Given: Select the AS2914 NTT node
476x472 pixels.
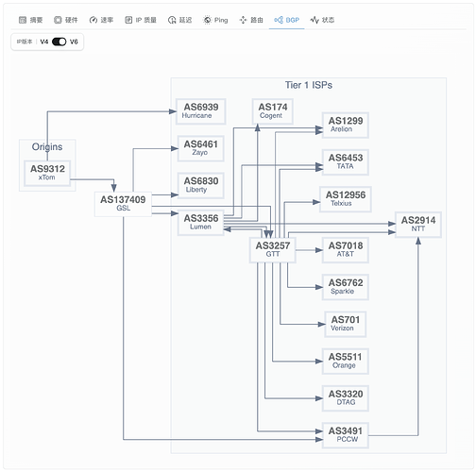Looking at the screenshot, I should tap(418, 224).
